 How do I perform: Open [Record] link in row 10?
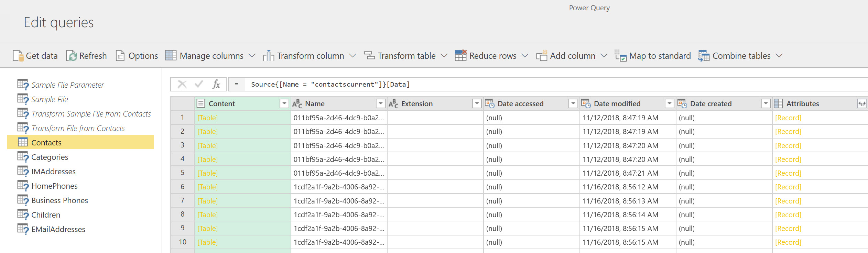[788, 242]
